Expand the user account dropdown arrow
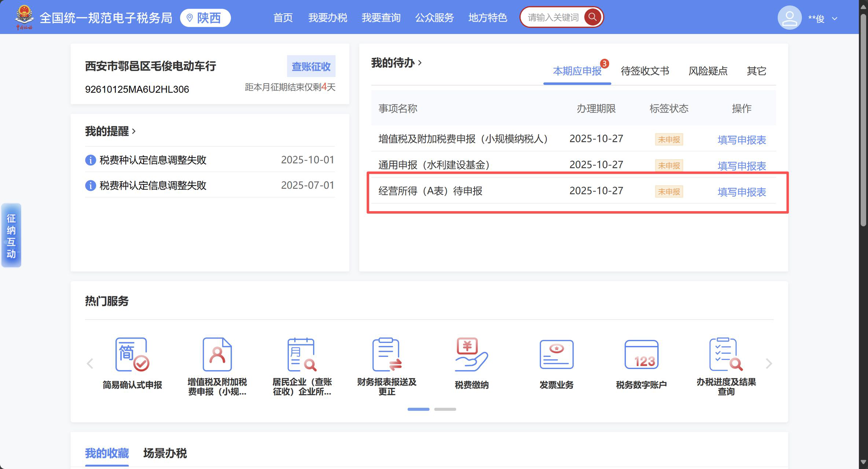The height and width of the screenshot is (469, 868). pyautogui.click(x=835, y=19)
